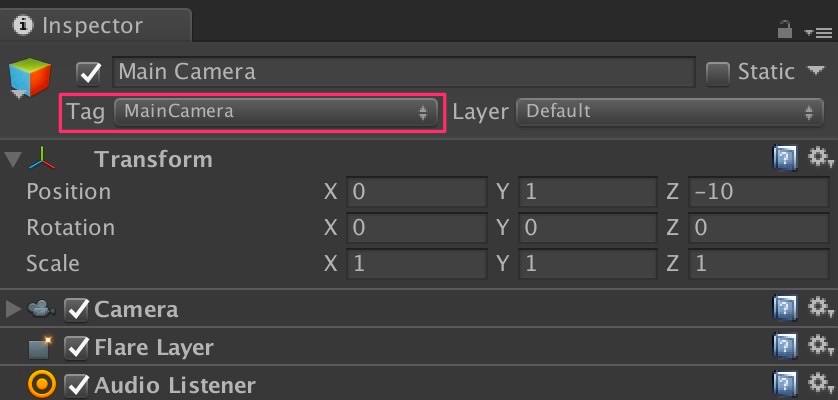838x400 pixels.
Task: Click the GameObject cube icon
Action: pos(29,78)
